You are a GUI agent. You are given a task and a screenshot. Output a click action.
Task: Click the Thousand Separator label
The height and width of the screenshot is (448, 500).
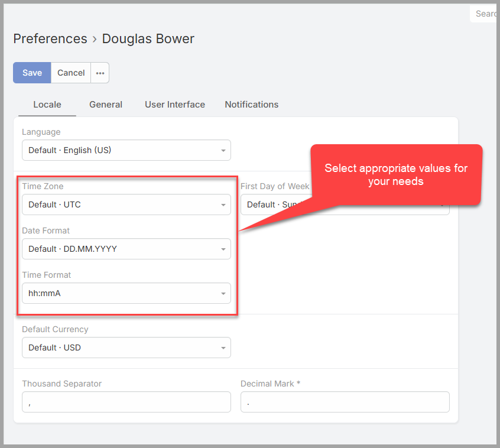tap(62, 384)
